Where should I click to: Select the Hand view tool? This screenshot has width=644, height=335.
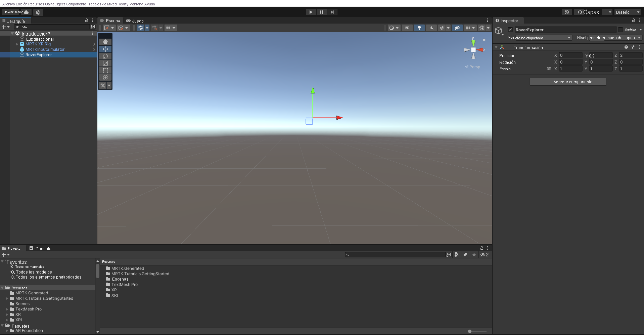[x=105, y=42]
